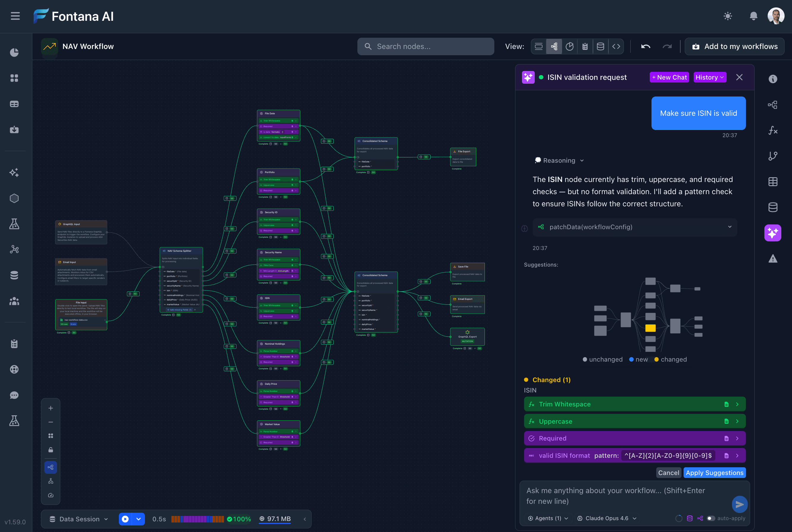Screen dimensions: 792x532
Task: Toggle canvas lock in the left canvas toolbar
Action: click(x=50, y=450)
